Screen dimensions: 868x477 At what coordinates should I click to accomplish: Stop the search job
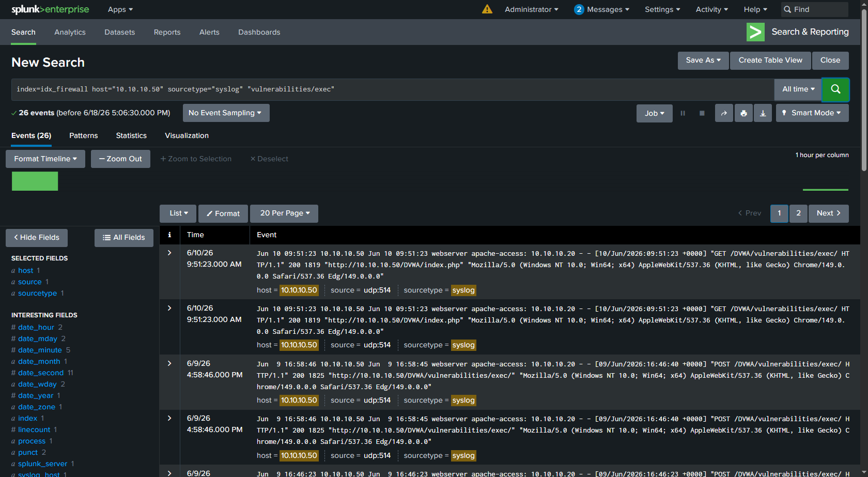702,113
